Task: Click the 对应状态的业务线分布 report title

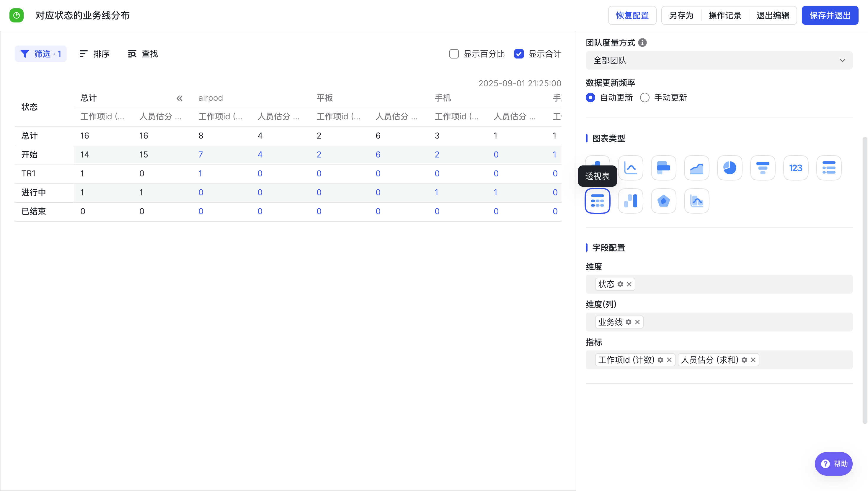Action: pos(83,15)
